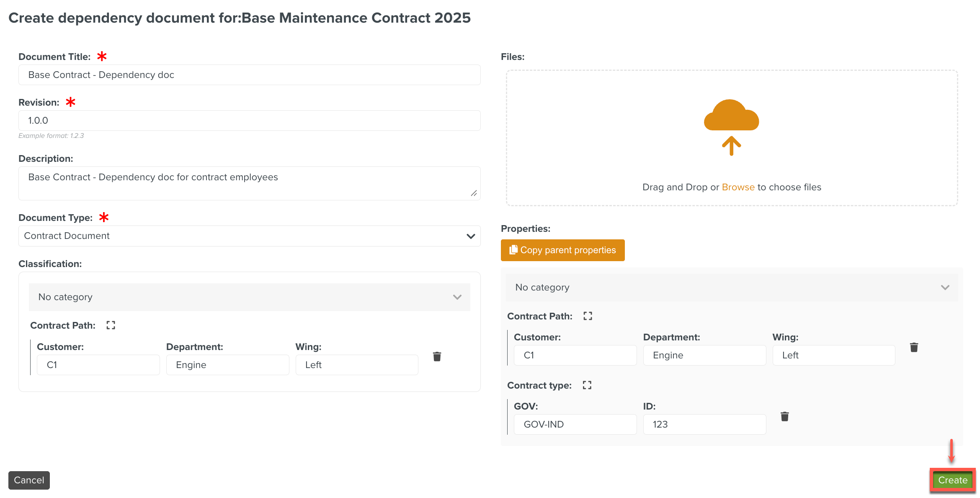The image size is (980, 498).
Task: Expand the Contract type section icon
Action: (x=587, y=385)
